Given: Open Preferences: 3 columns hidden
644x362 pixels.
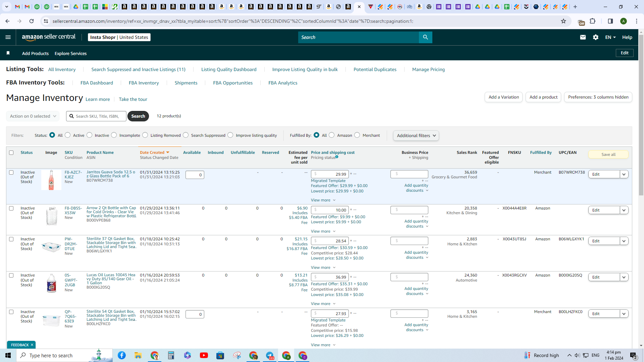Looking at the screenshot, I should pos(598,97).
